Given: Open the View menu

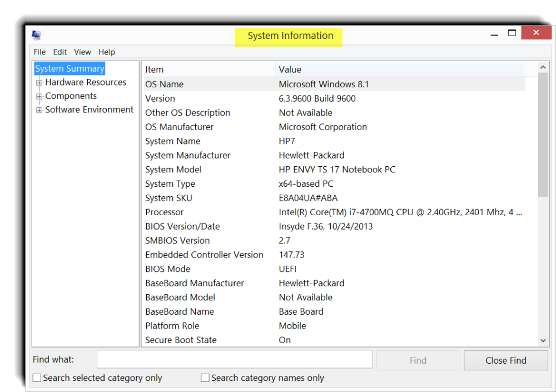Looking at the screenshot, I should [x=82, y=52].
